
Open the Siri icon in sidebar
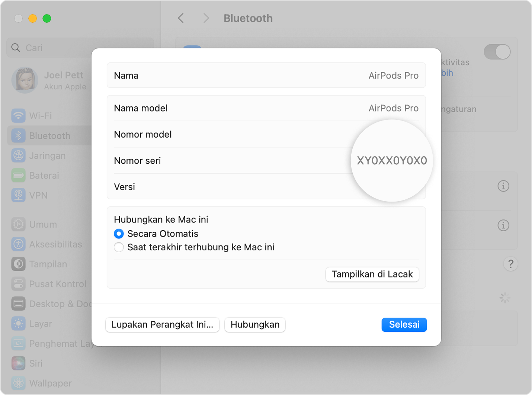coord(18,363)
